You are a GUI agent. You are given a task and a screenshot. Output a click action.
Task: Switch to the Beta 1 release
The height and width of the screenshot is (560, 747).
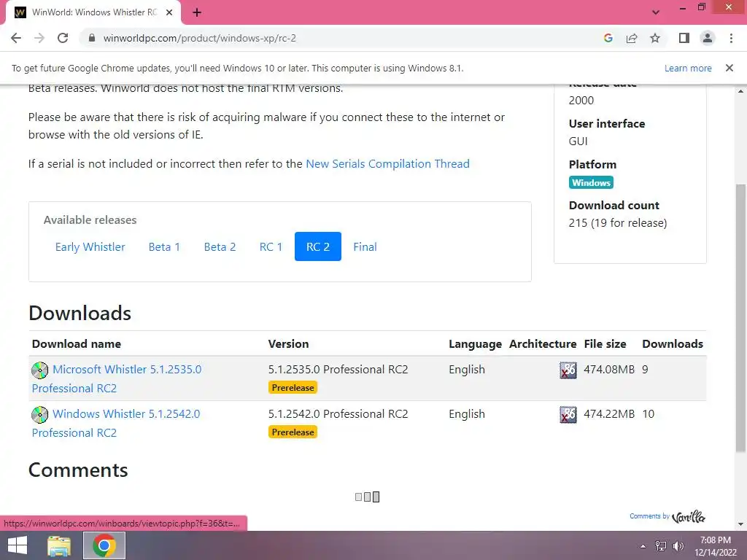[x=164, y=246]
